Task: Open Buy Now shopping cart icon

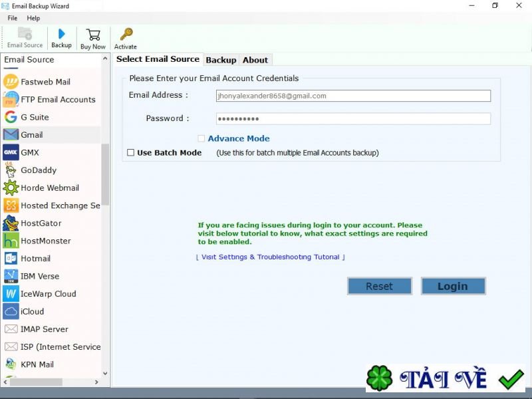Action: pos(93,35)
